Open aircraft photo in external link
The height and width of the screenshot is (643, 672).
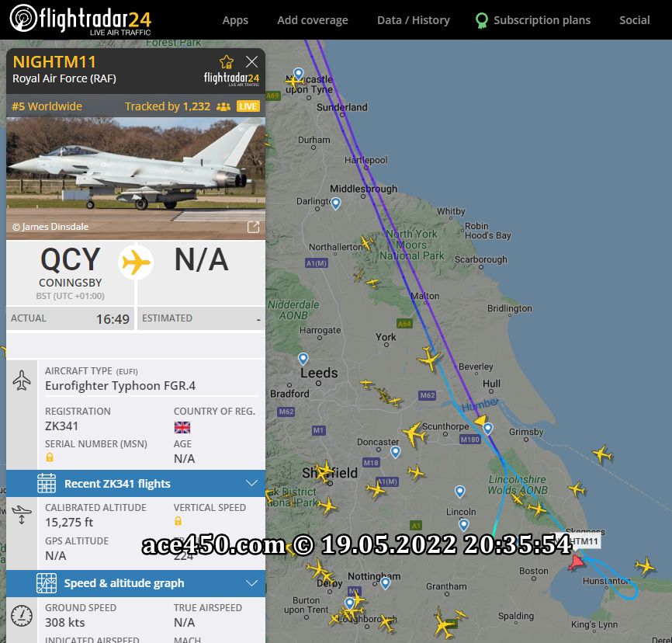[253, 227]
